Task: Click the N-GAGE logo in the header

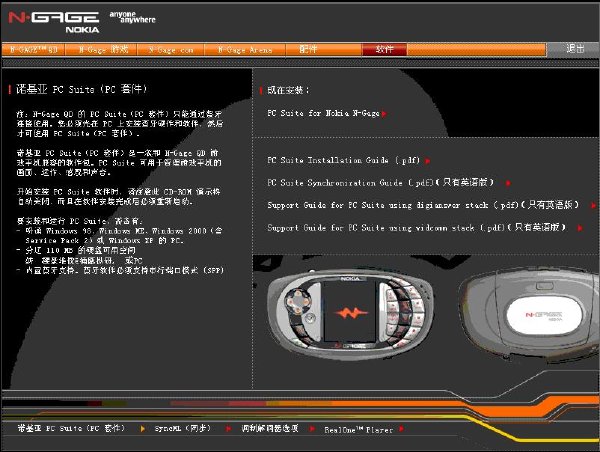Action: [54, 17]
